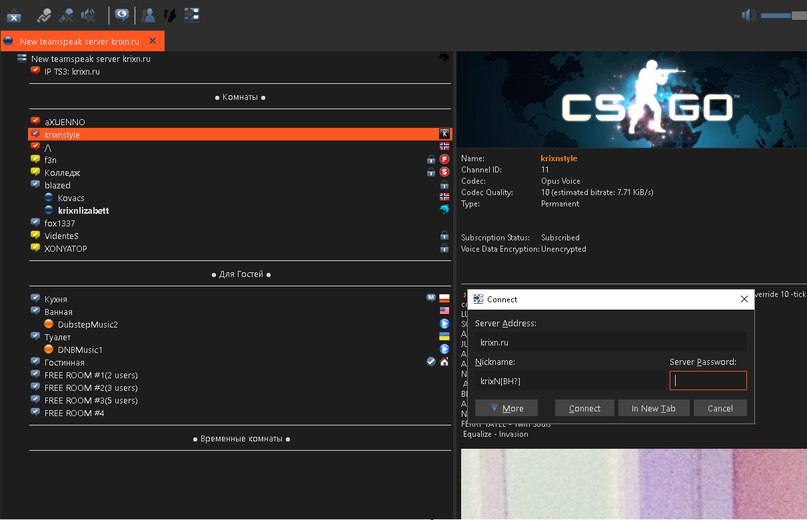Click the lock icon on Колледж row

(x=431, y=172)
